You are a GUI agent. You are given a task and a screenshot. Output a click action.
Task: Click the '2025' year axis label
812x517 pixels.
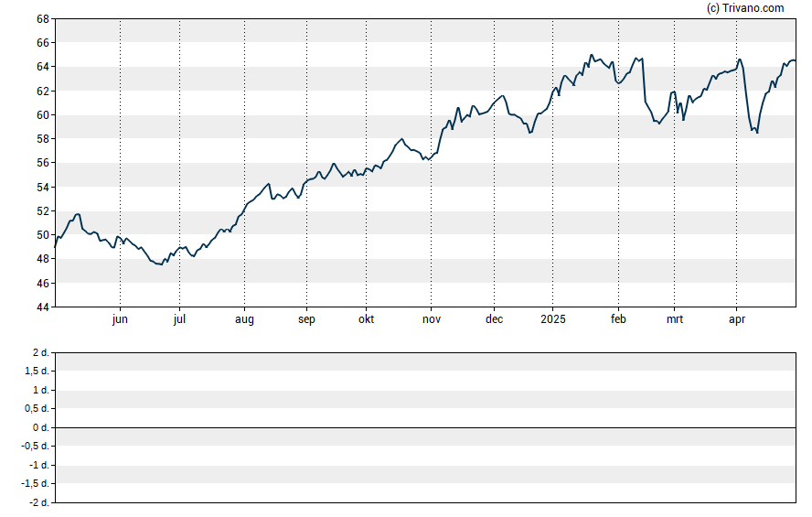tap(553, 319)
